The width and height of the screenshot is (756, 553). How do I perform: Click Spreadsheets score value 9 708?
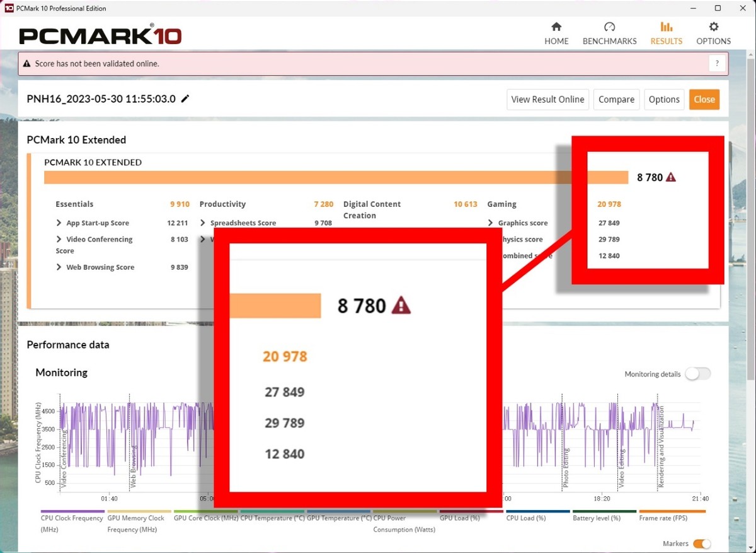(323, 223)
